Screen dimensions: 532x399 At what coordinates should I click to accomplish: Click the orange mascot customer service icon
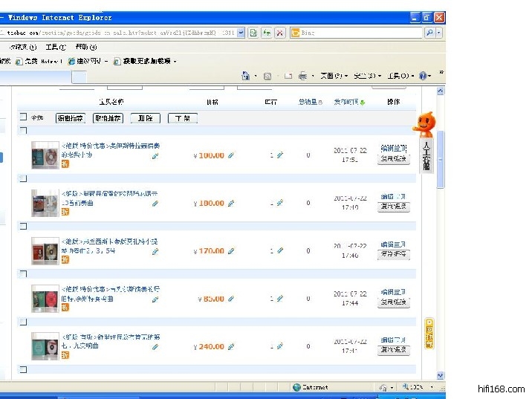coord(424,123)
